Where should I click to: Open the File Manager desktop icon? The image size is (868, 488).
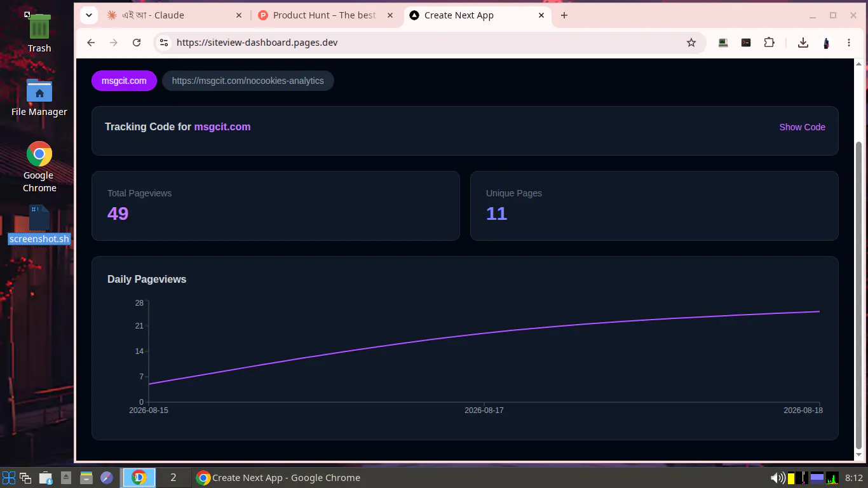point(39,97)
